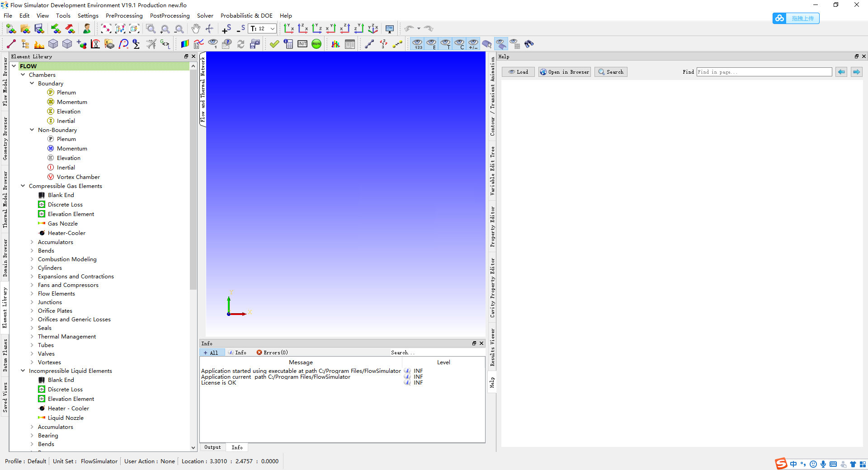
Task: Expand the Thermal Management node
Action: point(32,336)
